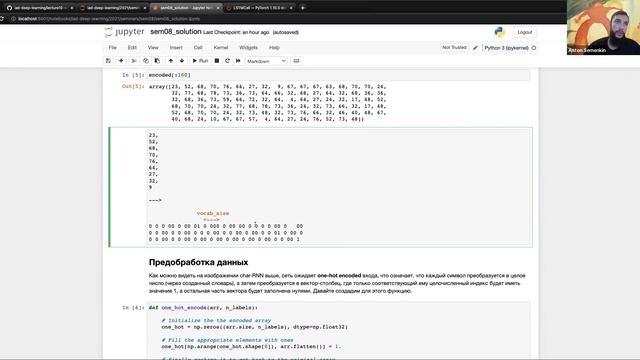Image resolution: width=640 pixels, height=360 pixels.
Task: Open the Kernel menu
Action: [x=221, y=47]
